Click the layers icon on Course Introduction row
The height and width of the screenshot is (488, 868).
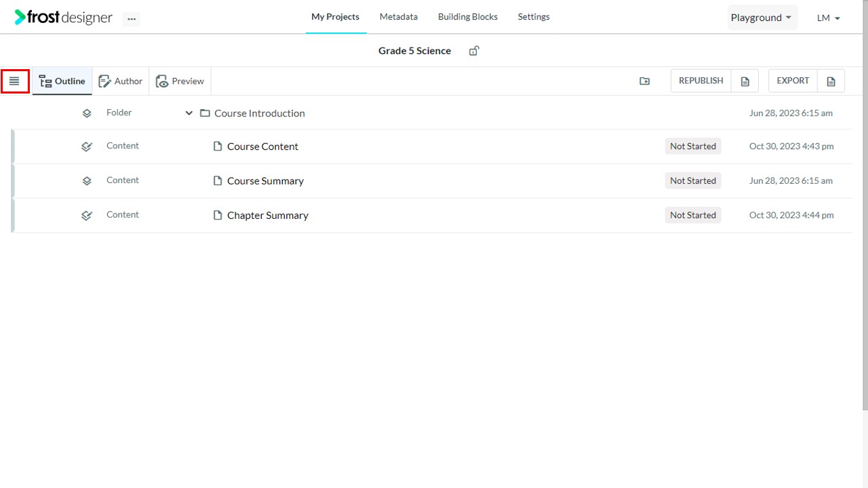(x=87, y=113)
